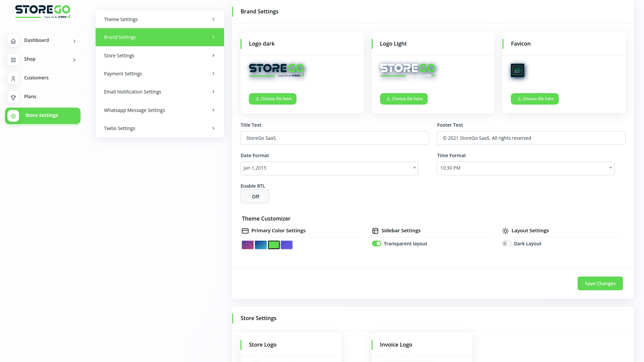Viewport: 644px width, 362px height.
Task: Select Brand Settings section
Action: (x=160, y=37)
